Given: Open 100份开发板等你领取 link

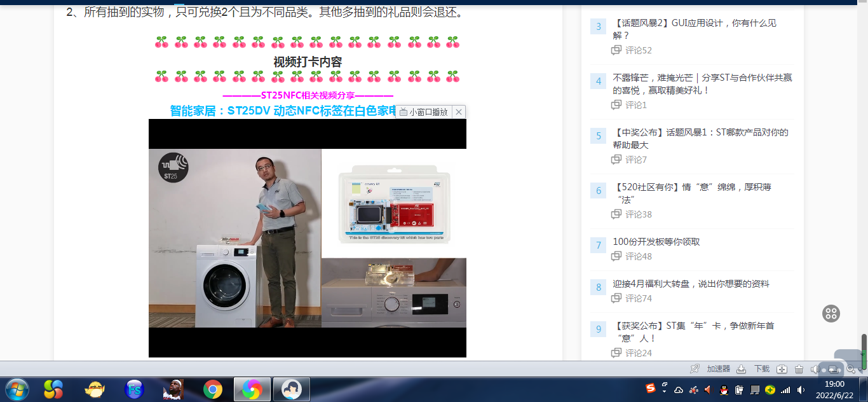Looking at the screenshot, I should click(x=656, y=242).
